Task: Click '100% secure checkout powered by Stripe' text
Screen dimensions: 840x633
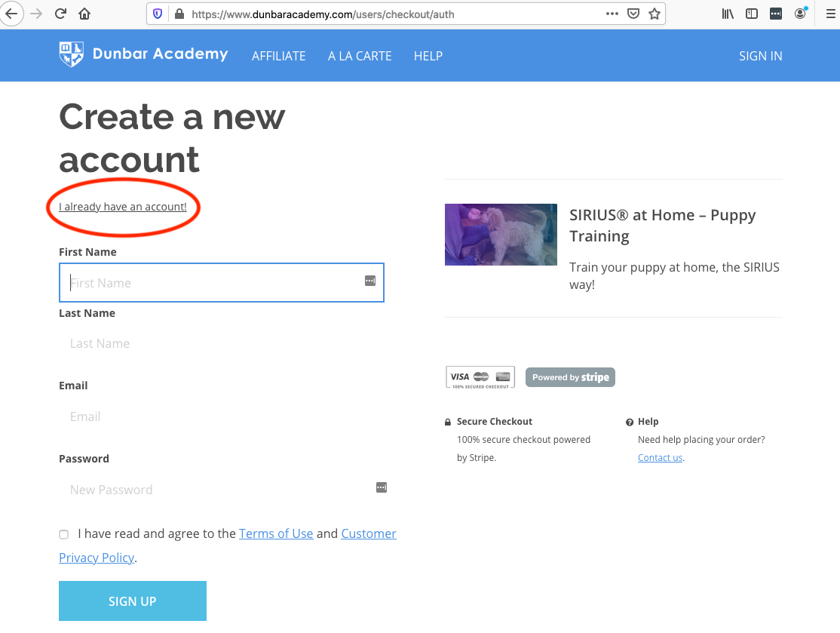Action: point(523,449)
